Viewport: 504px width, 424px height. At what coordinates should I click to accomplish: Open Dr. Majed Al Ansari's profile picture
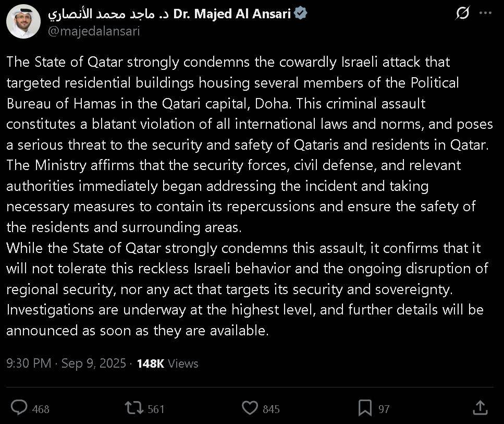click(x=23, y=22)
